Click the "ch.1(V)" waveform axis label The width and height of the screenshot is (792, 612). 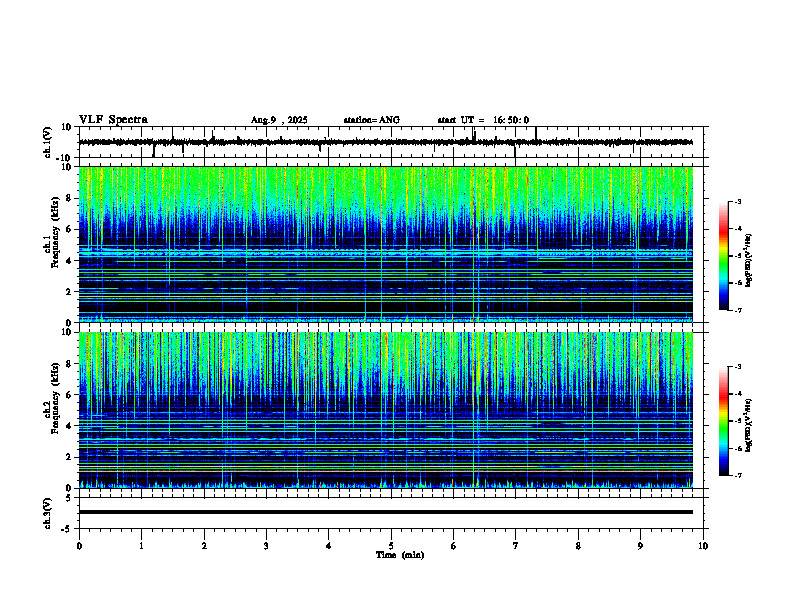point(48,142)
